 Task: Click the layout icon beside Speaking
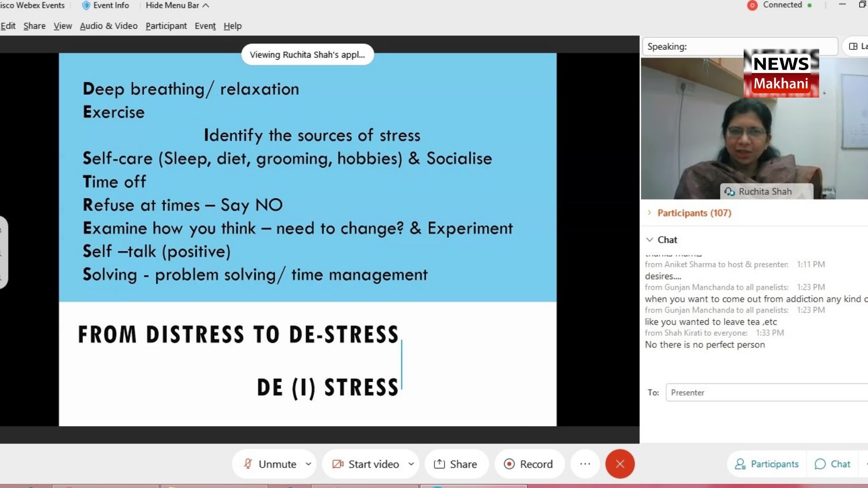853,46
